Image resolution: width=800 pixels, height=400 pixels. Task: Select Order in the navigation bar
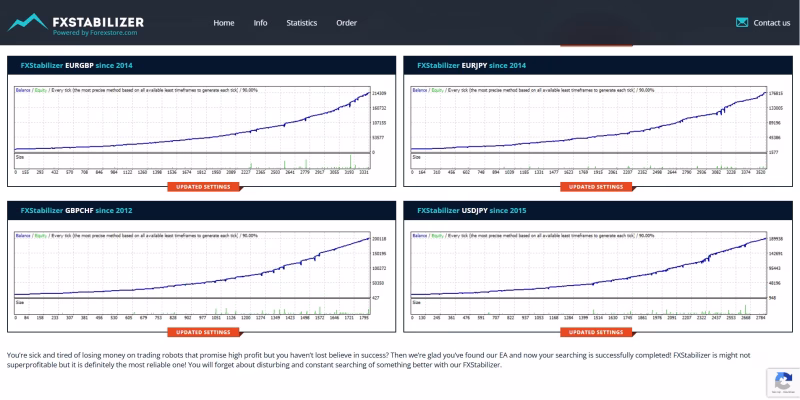tap(346, 23)
